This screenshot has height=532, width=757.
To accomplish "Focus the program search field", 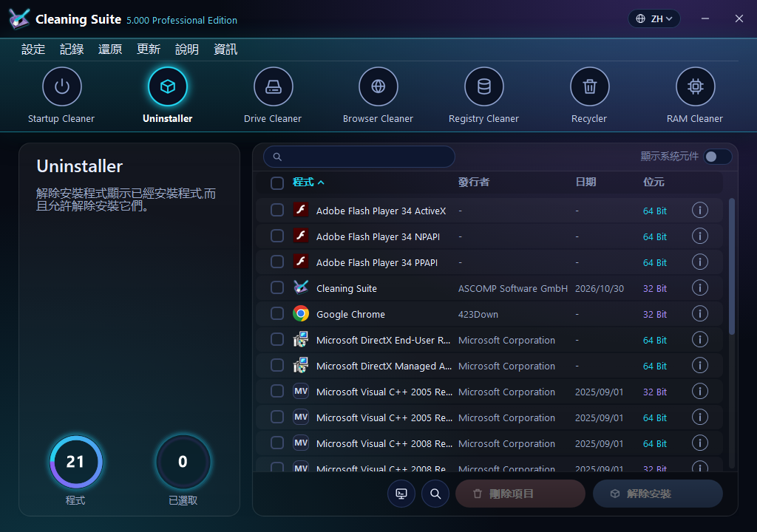I will tap(359, 157).
